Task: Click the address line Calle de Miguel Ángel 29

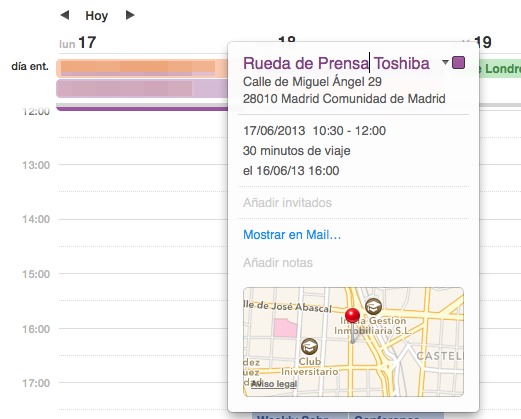Action: point(312,82)
